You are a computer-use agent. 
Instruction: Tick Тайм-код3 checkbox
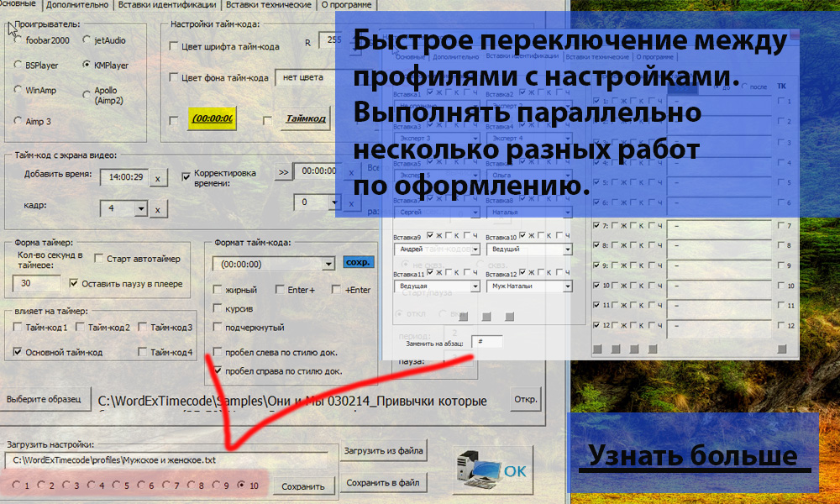click(x=143, y=327)
